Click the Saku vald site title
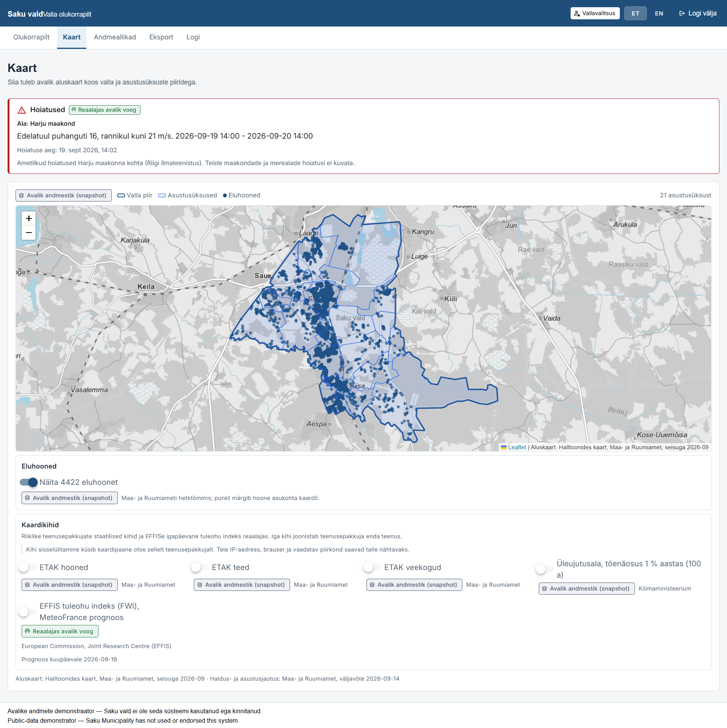Image resolution: width=727 pixels, height=728 pixels. (x=25, y=14)
